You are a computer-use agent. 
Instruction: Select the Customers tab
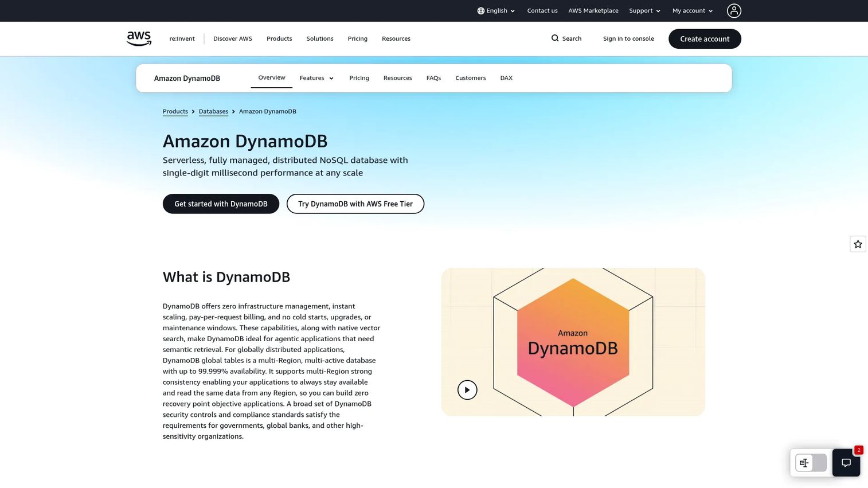pyautogui.click(x=471, y=78)
